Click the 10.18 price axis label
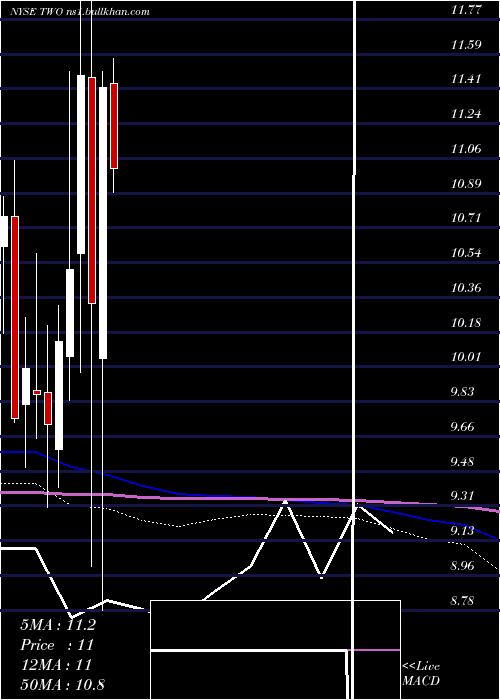The height and width of the screenshot is (700, 500). tap(467, 323)
